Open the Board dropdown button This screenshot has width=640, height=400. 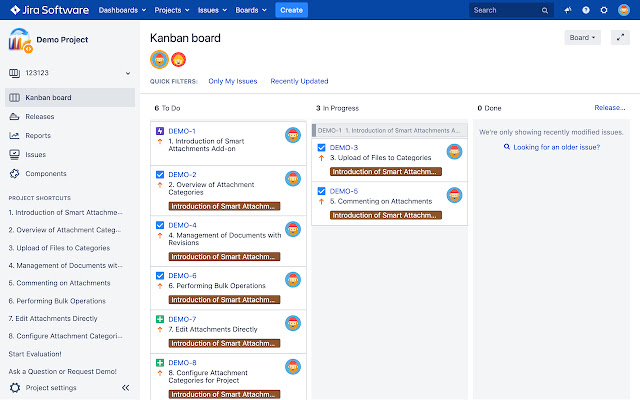pyautogui.click(x=582, y=38)
